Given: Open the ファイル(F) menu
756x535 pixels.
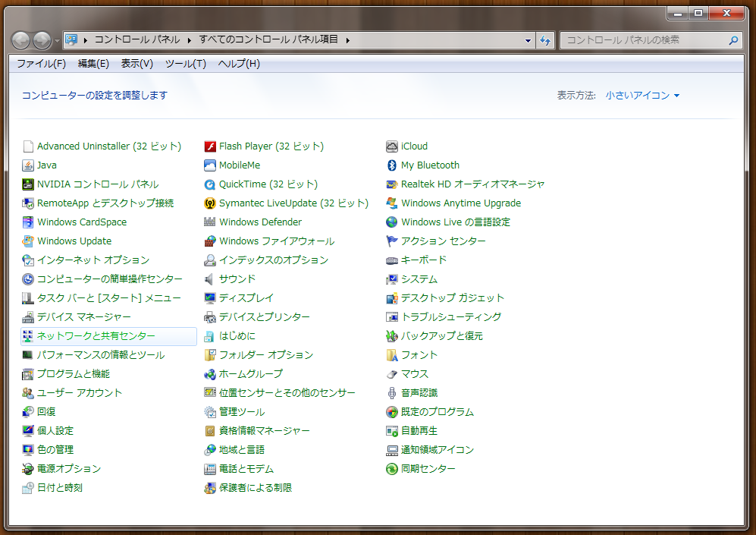Looking at the screenshot, I should point(42,64).
